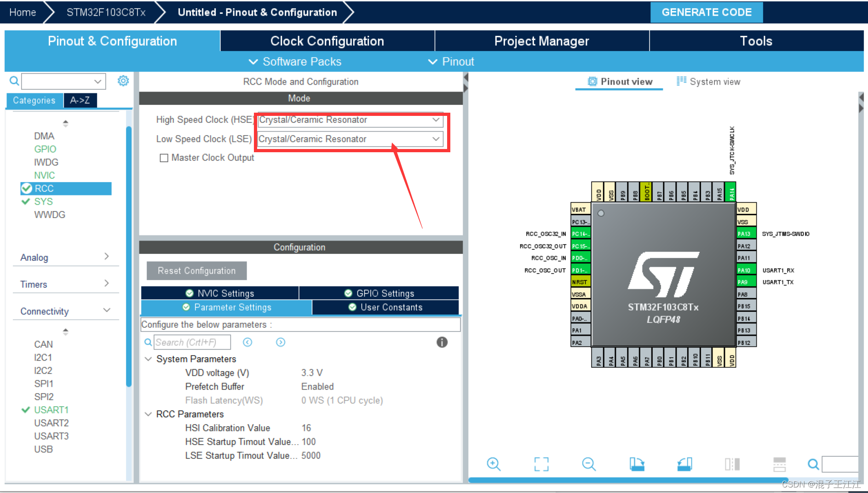Click the horizontal layout icon in pinout toolbar
868x493 pixels.
point(780,464)
